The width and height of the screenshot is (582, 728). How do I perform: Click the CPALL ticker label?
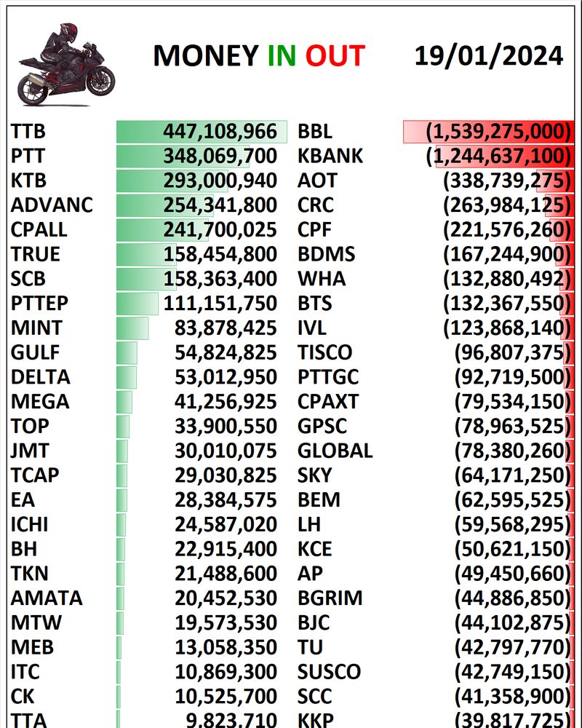click(x=39, y=230)
